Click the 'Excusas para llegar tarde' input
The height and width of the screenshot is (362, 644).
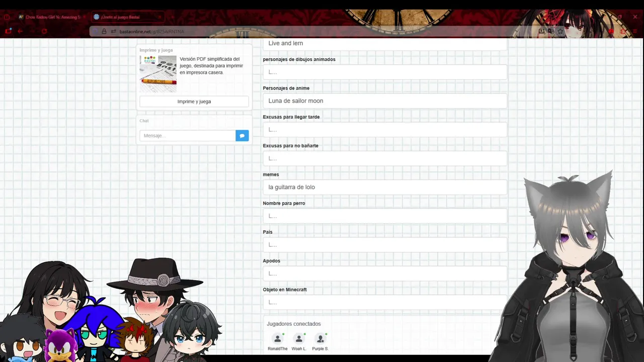click(x=385, y=130)
